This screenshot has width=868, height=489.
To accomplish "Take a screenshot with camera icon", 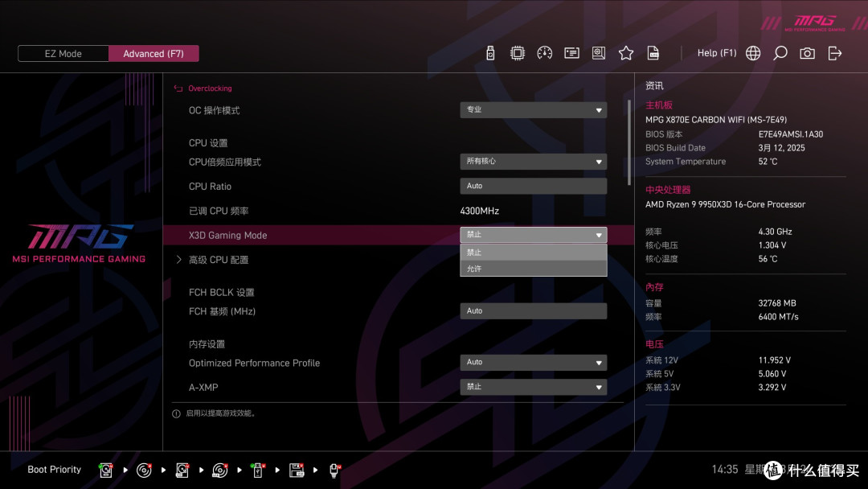I will pyautogui.click(x=807, y=53).
